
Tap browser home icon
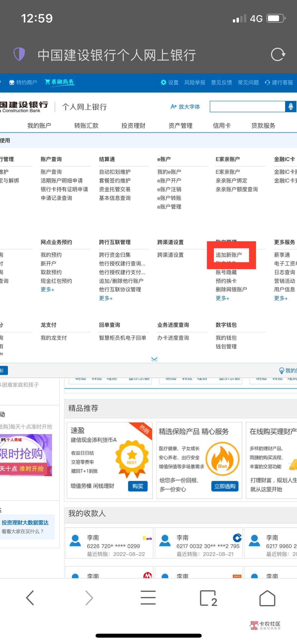(x=267, y=598)
